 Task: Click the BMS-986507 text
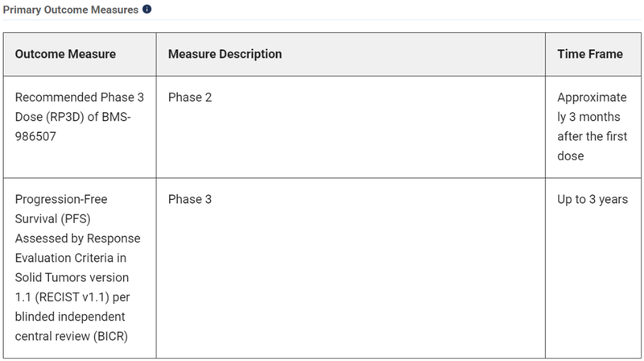point(72,127)
